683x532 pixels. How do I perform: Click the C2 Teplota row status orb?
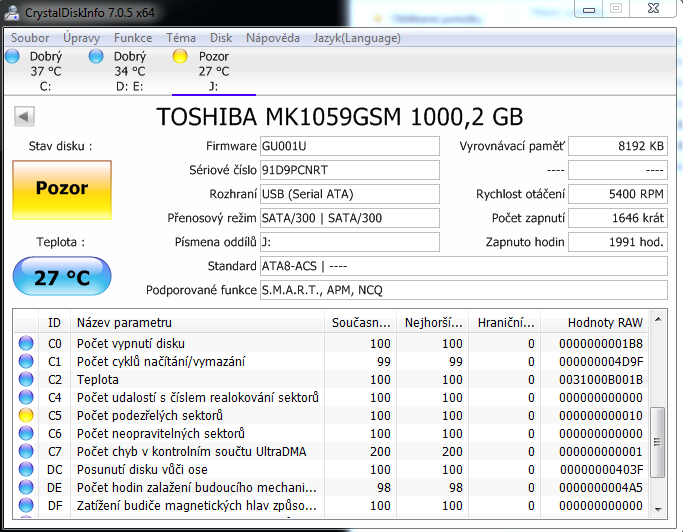pyautogui.click(x=26, y=380)
